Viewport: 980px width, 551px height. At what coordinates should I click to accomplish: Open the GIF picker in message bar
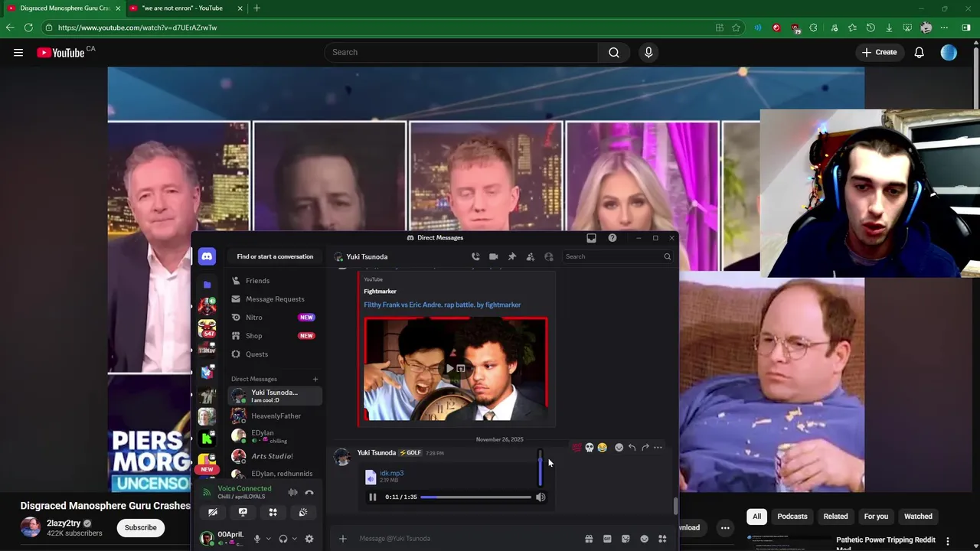pyautogui.click(x=607, y=539)
